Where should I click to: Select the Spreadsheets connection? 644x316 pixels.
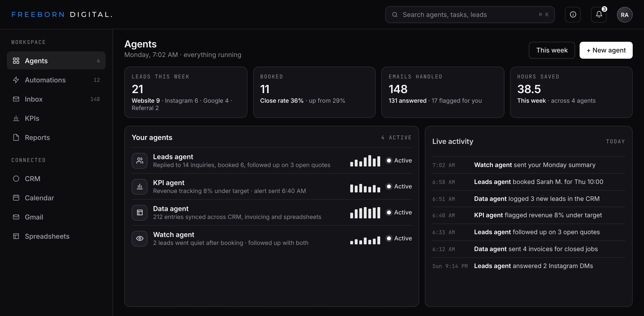coord(56,236)
